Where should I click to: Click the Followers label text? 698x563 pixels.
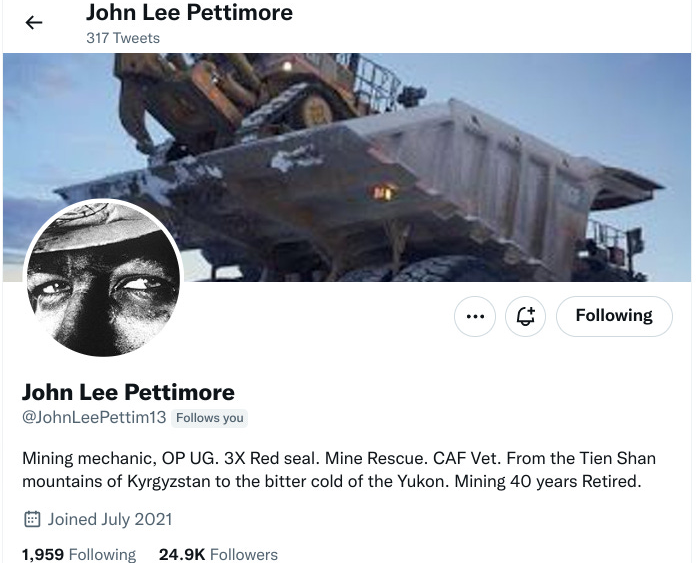click(x=244, y=555)
